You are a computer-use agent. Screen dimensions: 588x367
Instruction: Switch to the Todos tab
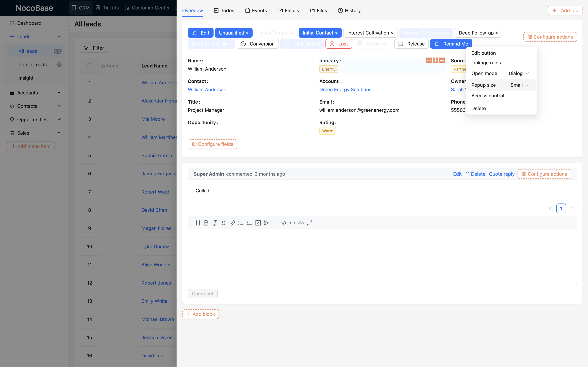224,10
